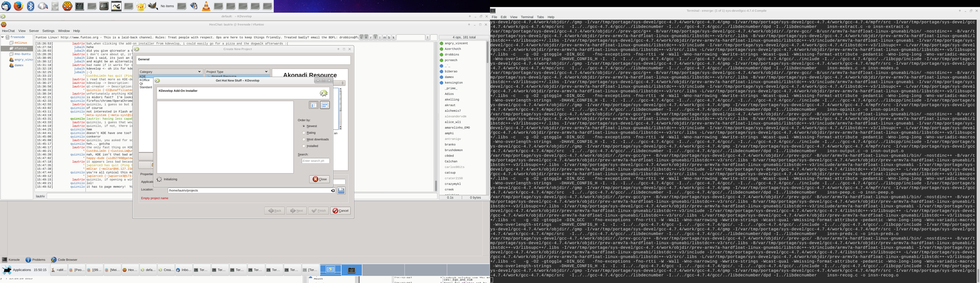Viewport: 980px width, 283px height.
Task: Open the Terminal window's Tabs menu
Action: tap(540, 17)
